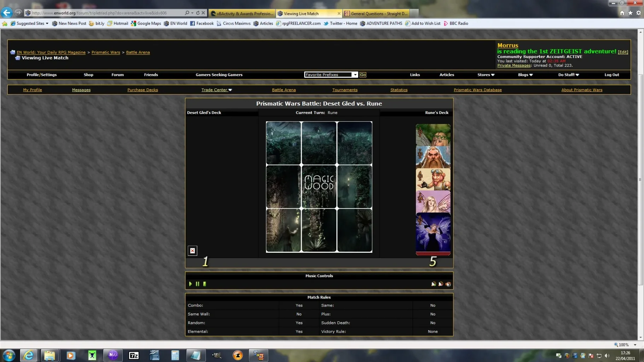644x362 pixels.
Task: Switch to the vBActivity & Awards tab
Action: pyautogui.click(x=242, y=13)
